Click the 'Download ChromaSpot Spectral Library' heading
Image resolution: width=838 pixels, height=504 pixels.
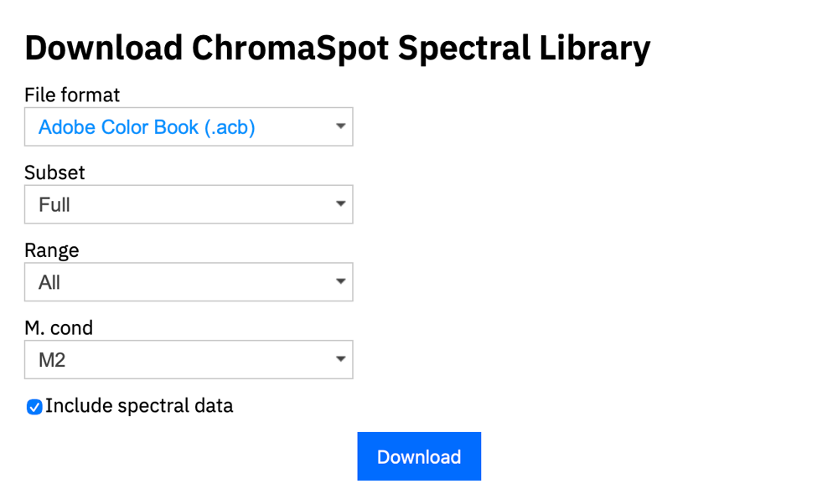tap(337, 48)
